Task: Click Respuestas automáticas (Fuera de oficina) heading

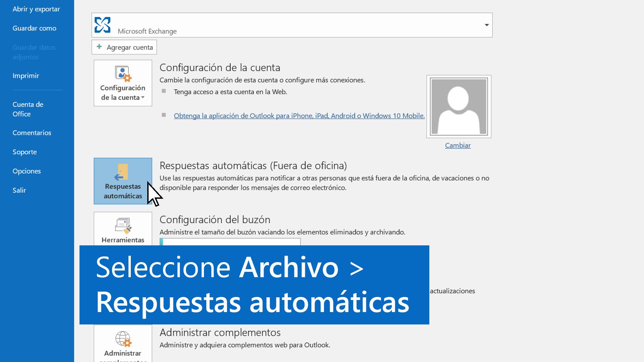Action: (253, 166)
